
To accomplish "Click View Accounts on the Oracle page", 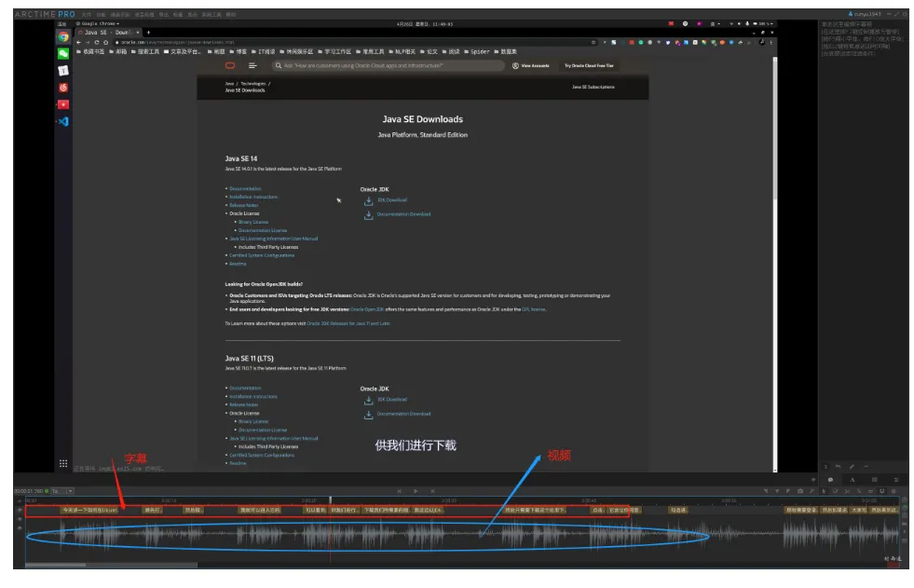I will pos(530,65).
